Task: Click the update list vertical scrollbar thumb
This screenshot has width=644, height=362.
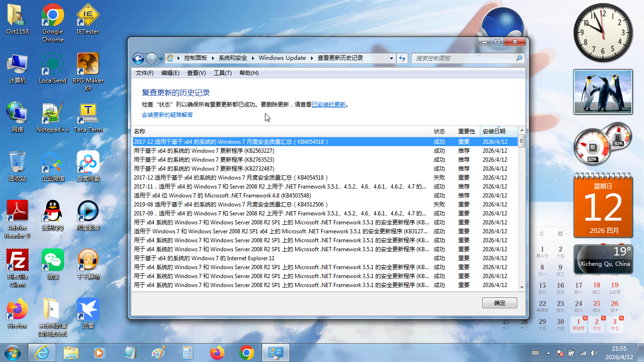Action: pos(521,141)
